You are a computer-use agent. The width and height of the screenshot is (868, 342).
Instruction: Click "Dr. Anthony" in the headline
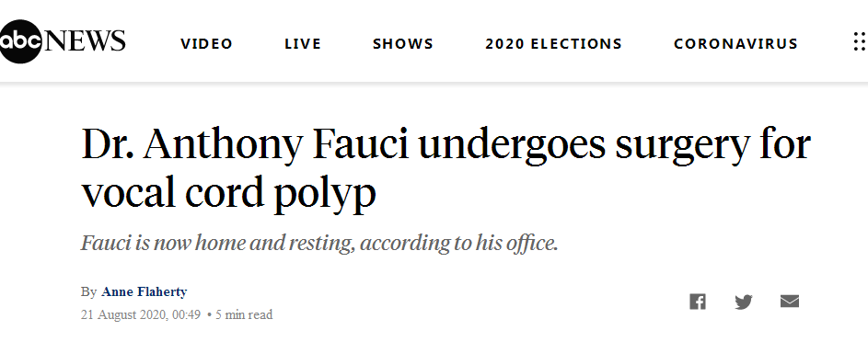pos(191,144)
